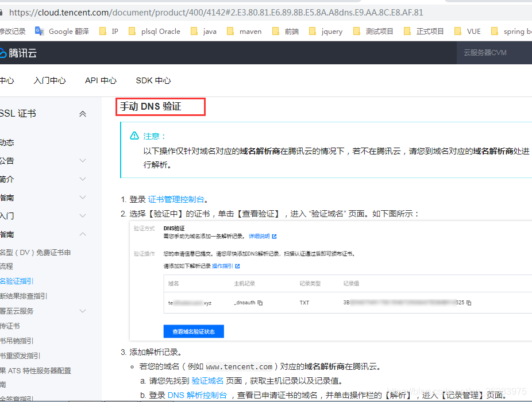
Task: Open the 书吊销指引 sidebar item
Action: (x=17, y=341)
